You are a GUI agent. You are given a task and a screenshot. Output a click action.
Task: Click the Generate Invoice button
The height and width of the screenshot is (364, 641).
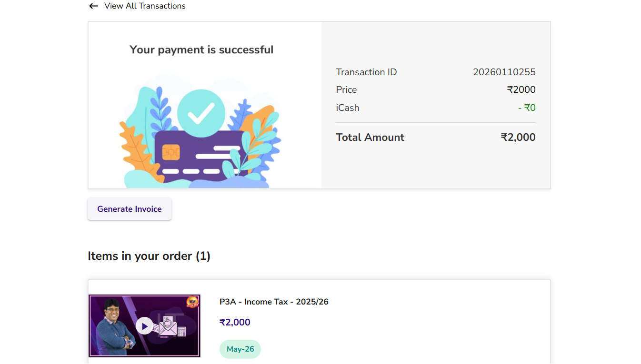(x=130, y=209)
